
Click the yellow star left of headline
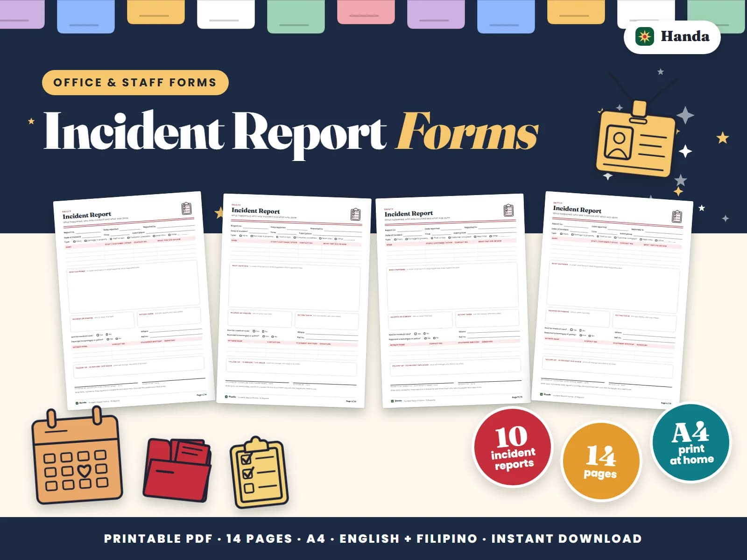click(31, 121)
